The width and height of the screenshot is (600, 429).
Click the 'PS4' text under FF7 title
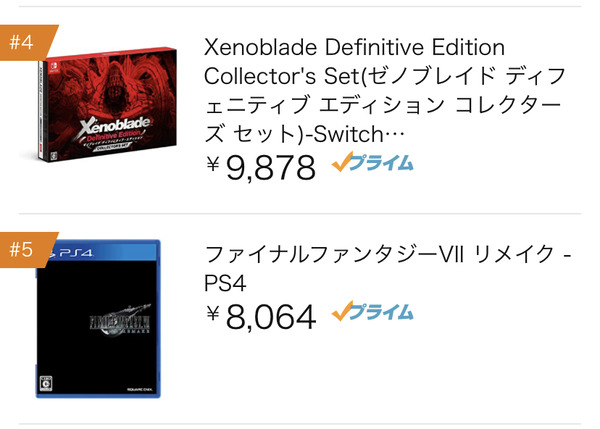(225, 284)
